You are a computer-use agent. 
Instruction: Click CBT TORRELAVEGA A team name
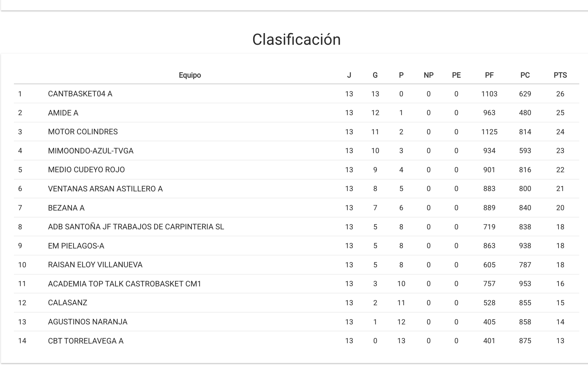(x=86, y=341)
